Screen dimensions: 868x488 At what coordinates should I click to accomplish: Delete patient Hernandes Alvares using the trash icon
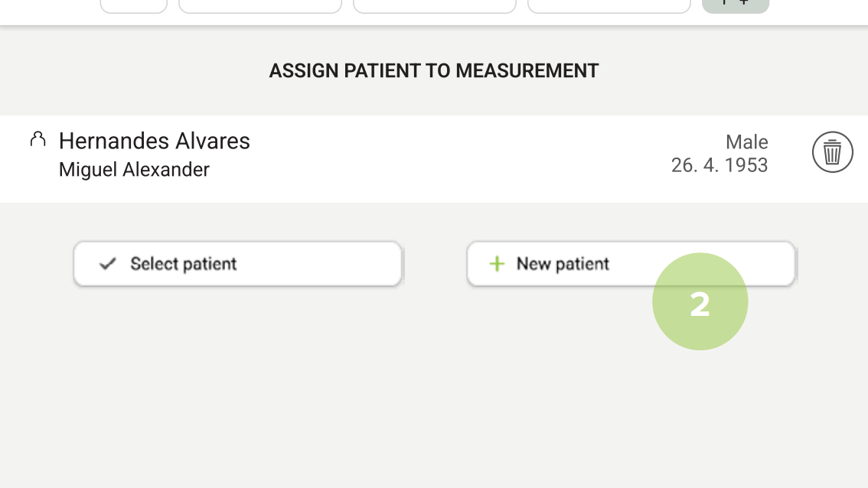point(833,151)
